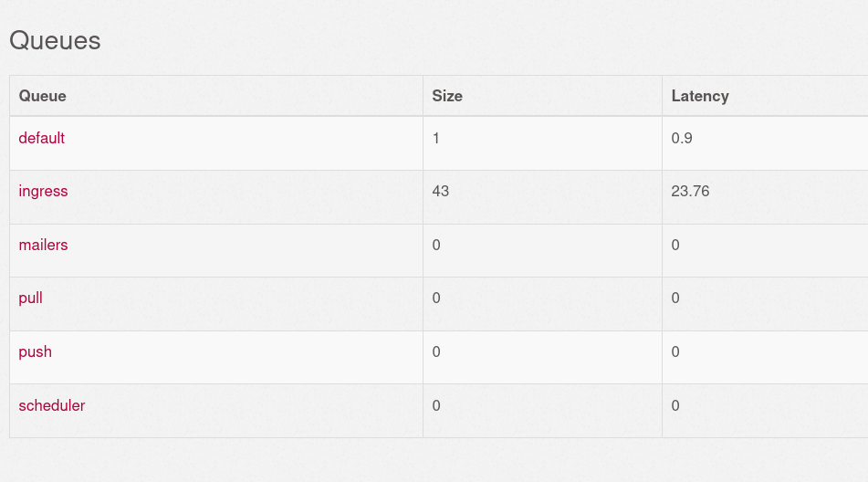Click the Queues page heading
The image size is (868, 482).
[x=55, y=40]
